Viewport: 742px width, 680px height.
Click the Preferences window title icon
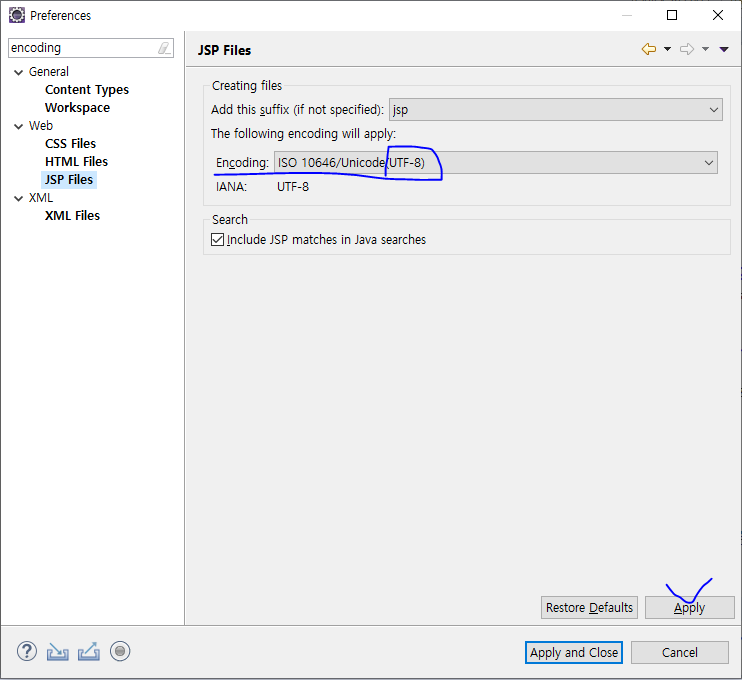pos(17,15)
